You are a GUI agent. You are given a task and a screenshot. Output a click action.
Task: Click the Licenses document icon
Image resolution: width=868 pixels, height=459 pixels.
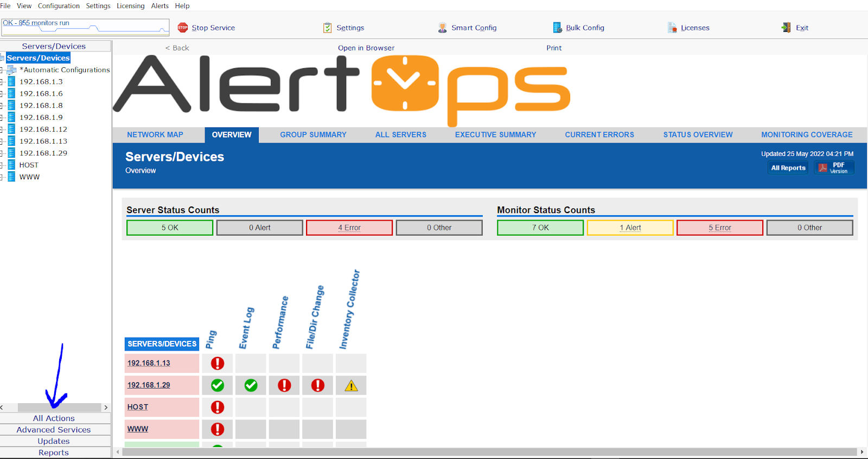point(672,28)
